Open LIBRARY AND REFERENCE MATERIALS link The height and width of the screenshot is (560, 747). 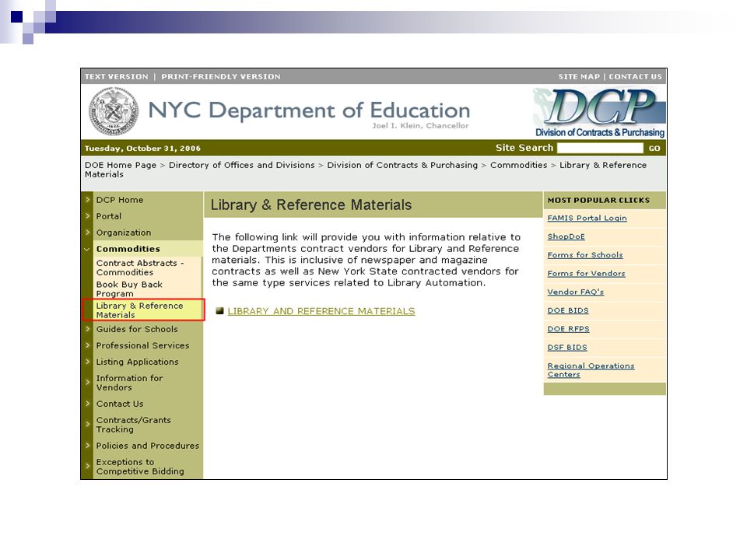tap(321, 311)
